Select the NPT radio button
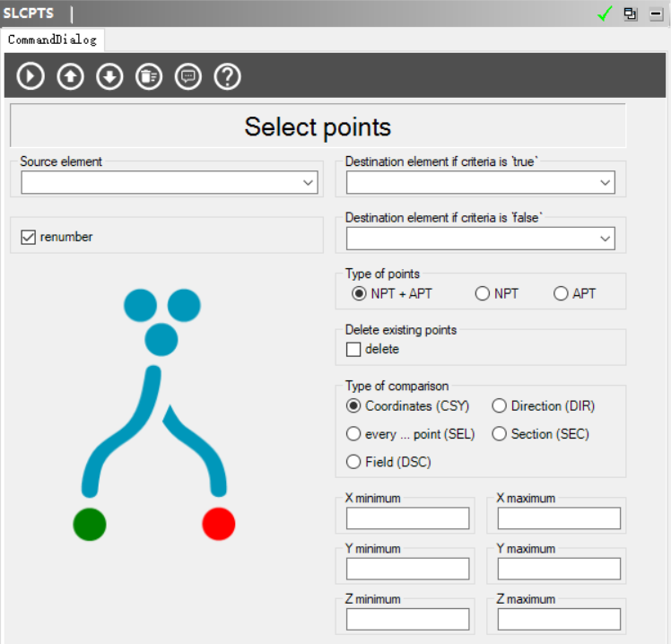The image size is (671, 644). pos(483,293)
